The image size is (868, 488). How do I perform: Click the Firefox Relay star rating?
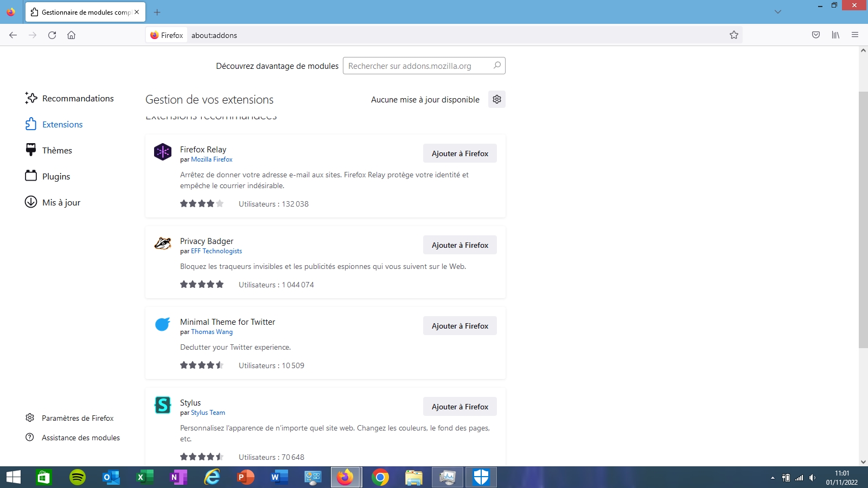(202, 204)
